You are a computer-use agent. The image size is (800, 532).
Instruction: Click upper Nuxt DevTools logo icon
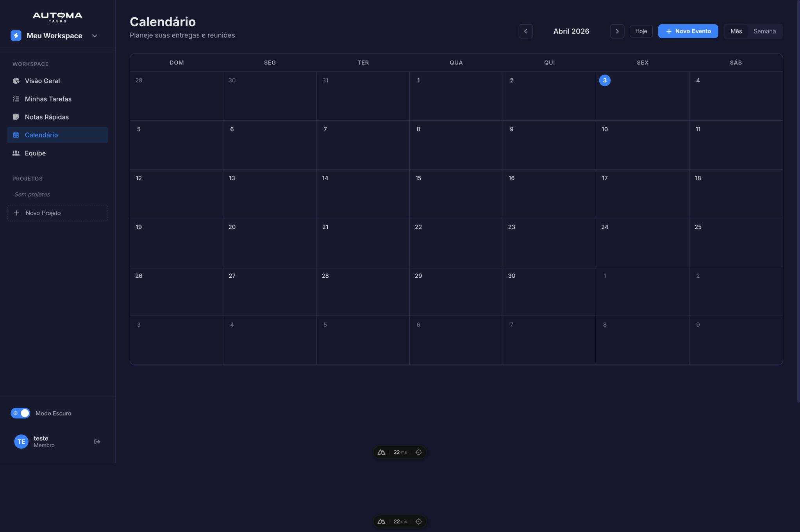(381, 452)
